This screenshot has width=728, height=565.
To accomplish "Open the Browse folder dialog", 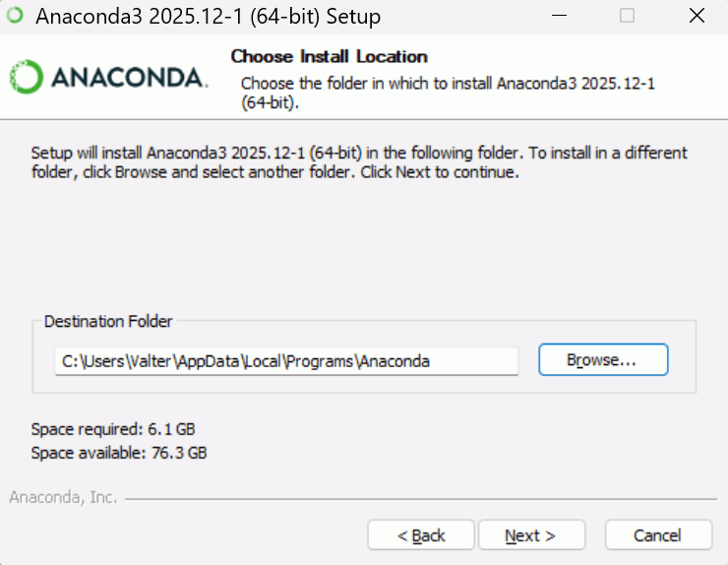I will 603,360.
